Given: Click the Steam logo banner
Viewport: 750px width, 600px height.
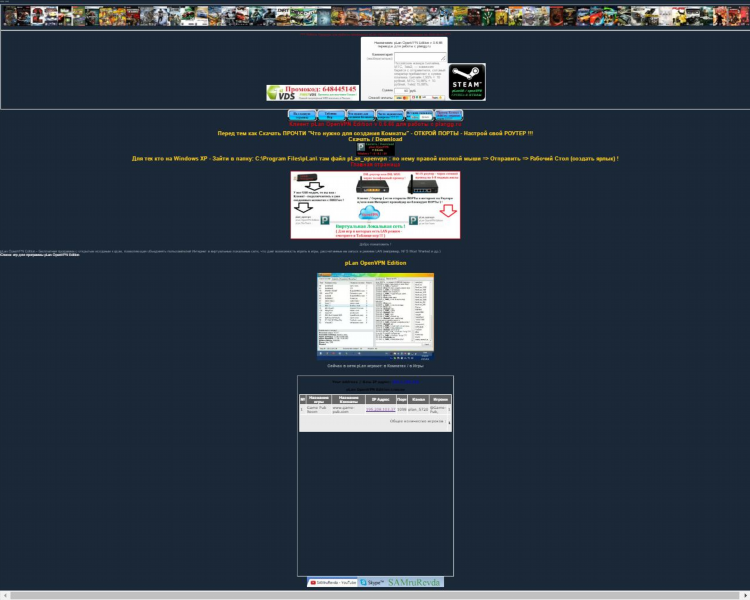Looking at the screenshot, I should tap(467, 82).
